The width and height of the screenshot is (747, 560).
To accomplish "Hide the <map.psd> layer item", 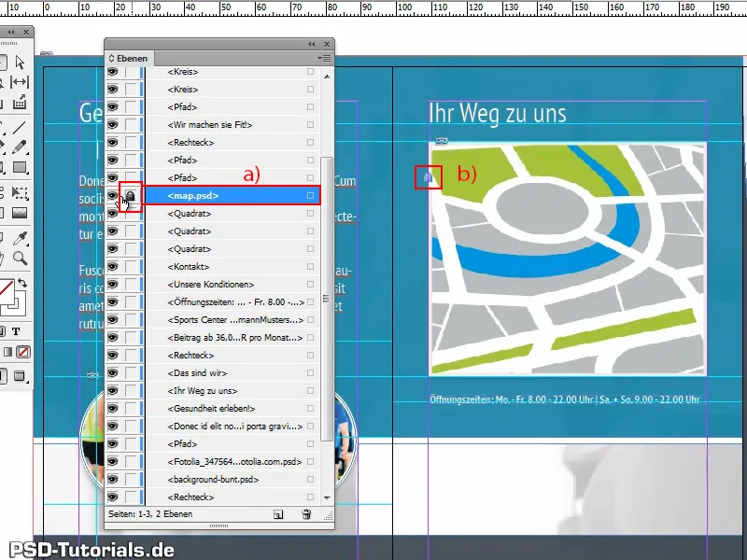I will (x=112, y=195).
